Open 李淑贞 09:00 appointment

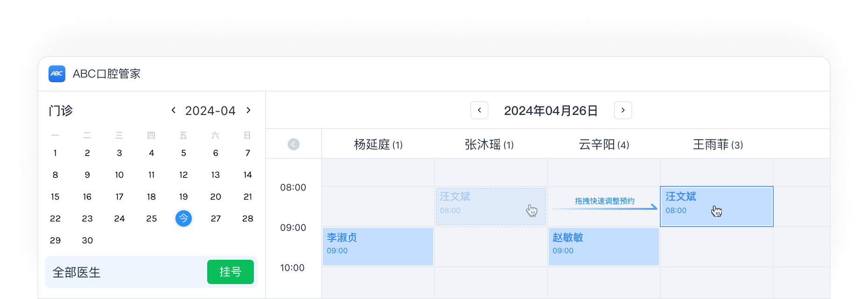378,246
